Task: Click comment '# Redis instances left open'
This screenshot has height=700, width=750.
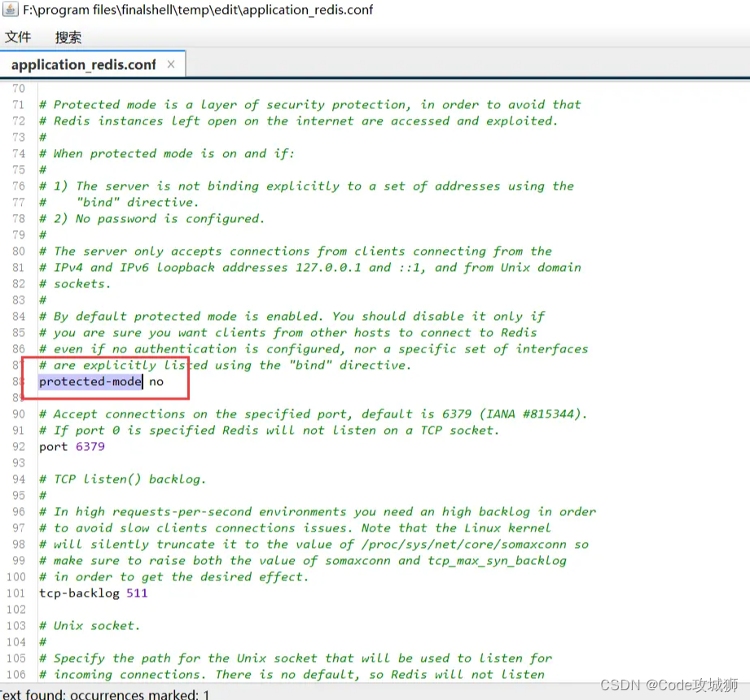Action: point(299,121)
